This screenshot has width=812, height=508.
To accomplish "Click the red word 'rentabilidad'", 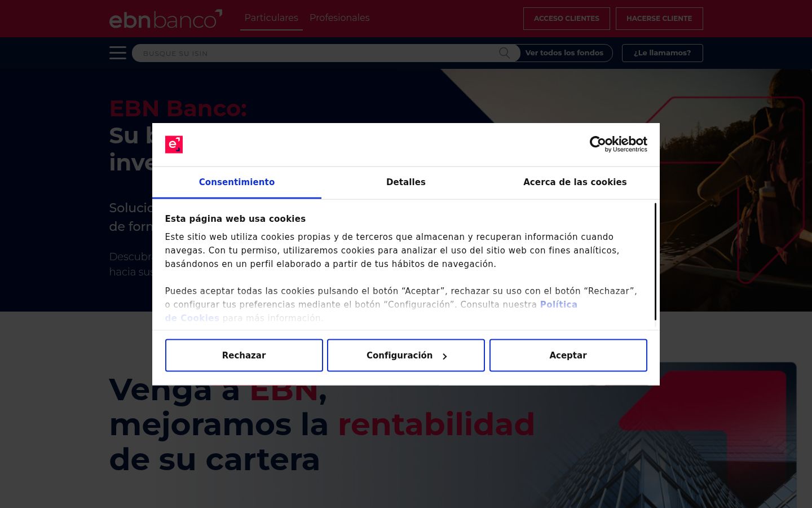I will pos(436,424).
